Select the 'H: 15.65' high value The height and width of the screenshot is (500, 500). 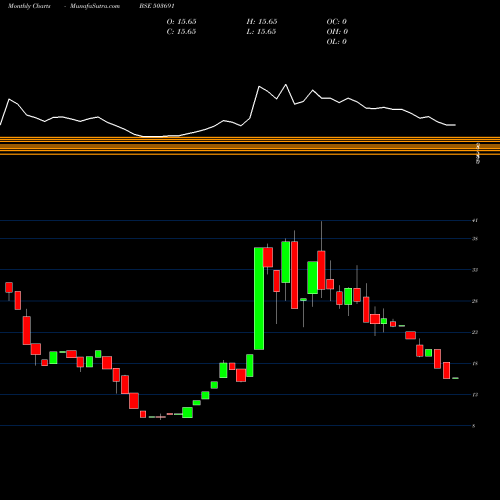[x=262, y=22]
